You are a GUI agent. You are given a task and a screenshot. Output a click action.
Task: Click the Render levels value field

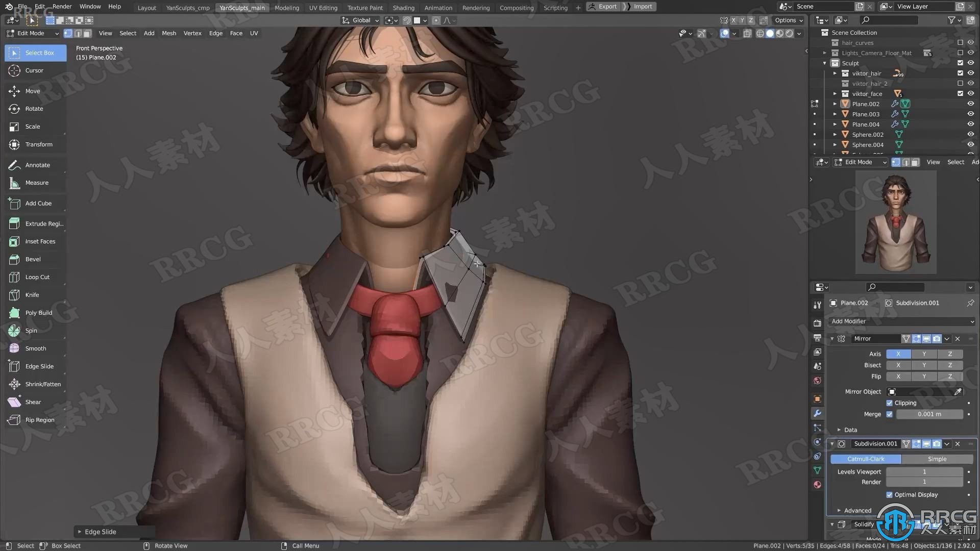[x=924, y=482]
